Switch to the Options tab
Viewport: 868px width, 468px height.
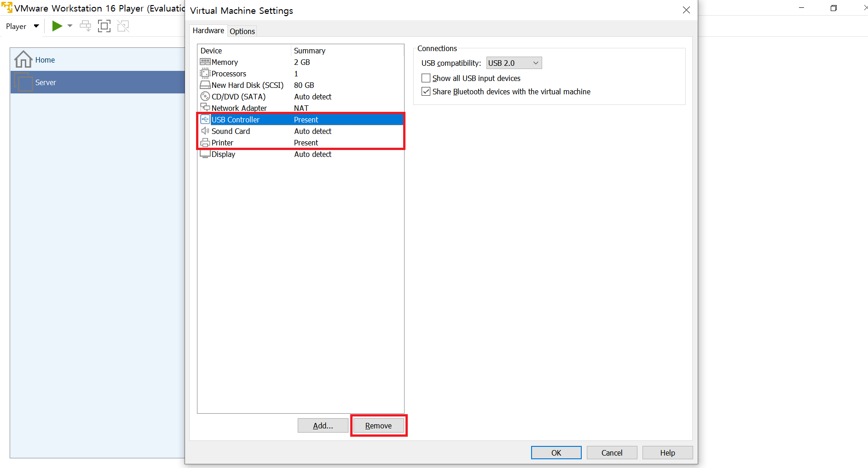(242, 31)
